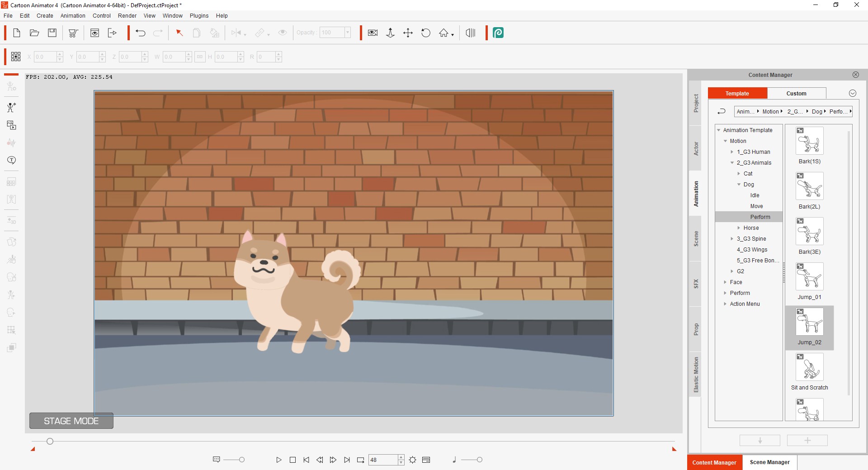This screenshot has width=868, height=470.
Task: Click the timeline bars icon in toolbar
Action: (x=471, y=33)
